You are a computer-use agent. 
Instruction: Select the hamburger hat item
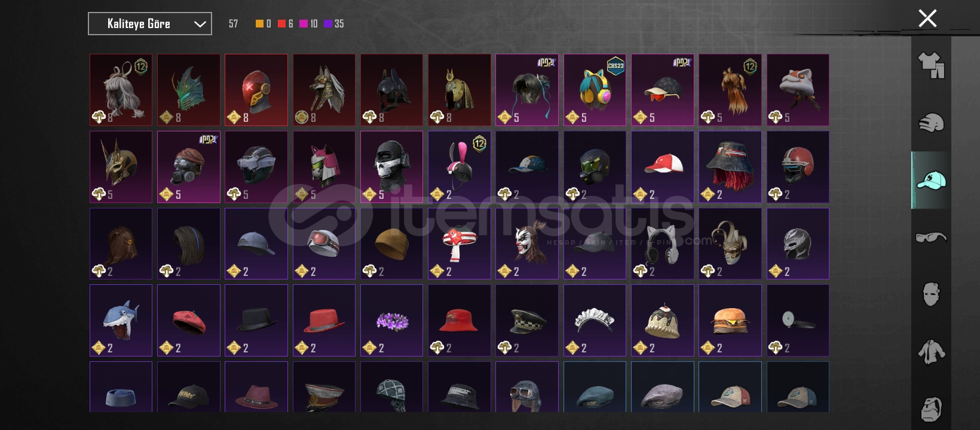point(730,320)
